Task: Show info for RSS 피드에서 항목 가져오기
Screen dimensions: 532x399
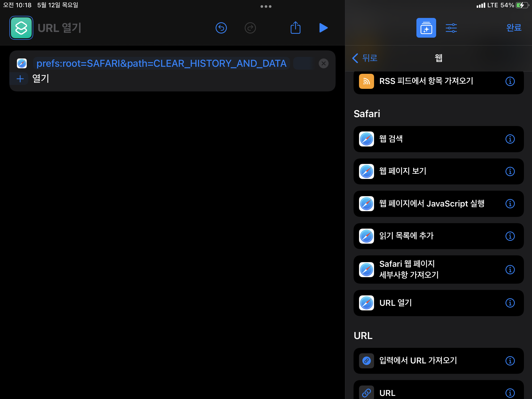Action: click(x=510, y=81)
